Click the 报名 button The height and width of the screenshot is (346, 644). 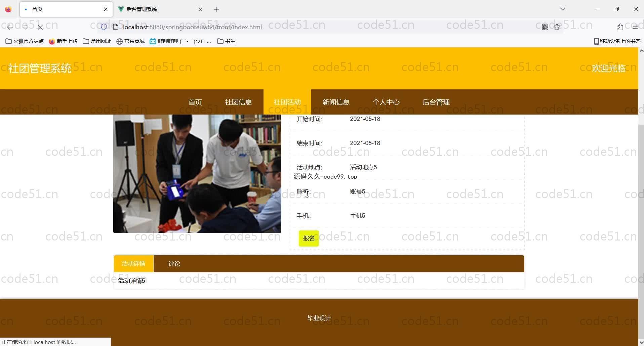tap(309, 238)
